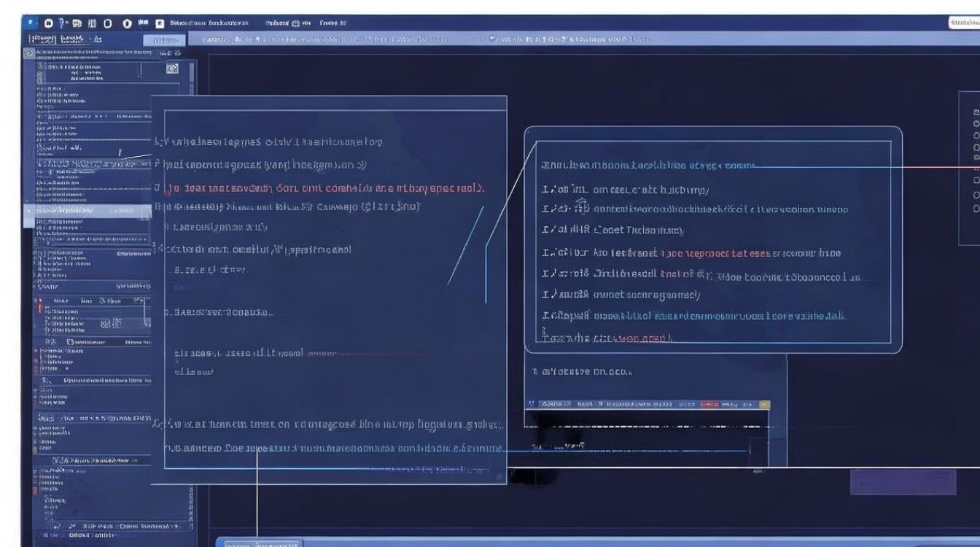Click the filled white circle icon in top toolbar

click(128, 23)
